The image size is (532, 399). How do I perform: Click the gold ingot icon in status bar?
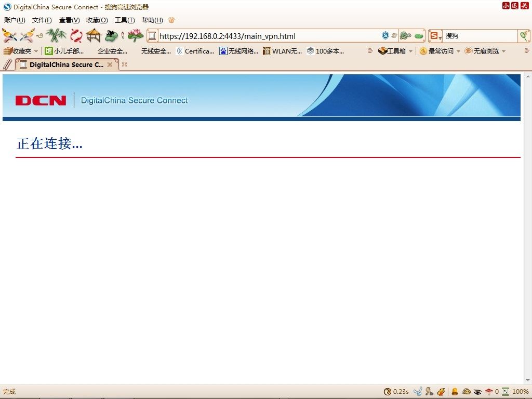pyautogui.click(x=467, y=392)
